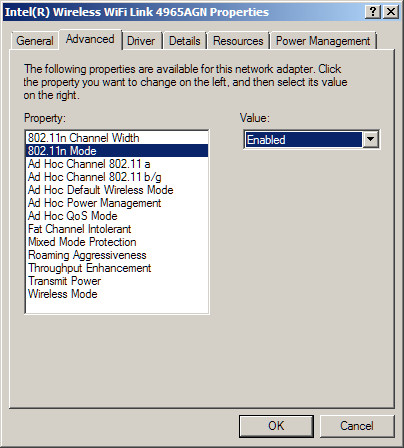Open the Value dropdown arrow

(x=371, y=139)
